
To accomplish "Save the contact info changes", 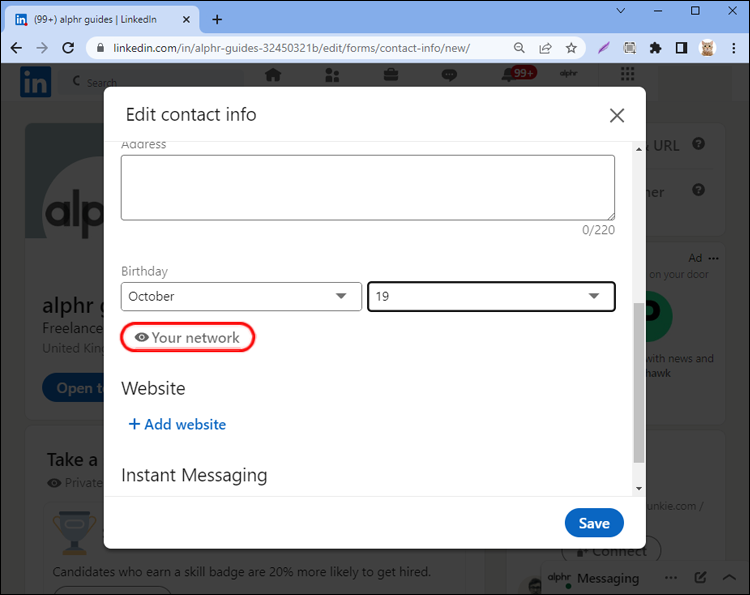I will pyautogui.click(x=594, y=523).
